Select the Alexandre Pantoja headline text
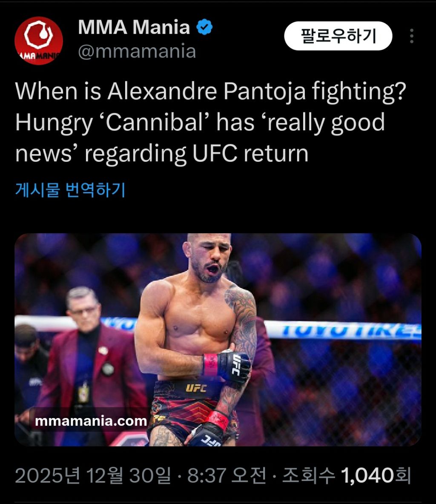Viewport: 436px width, 504px height. click(x=211, y=122)
